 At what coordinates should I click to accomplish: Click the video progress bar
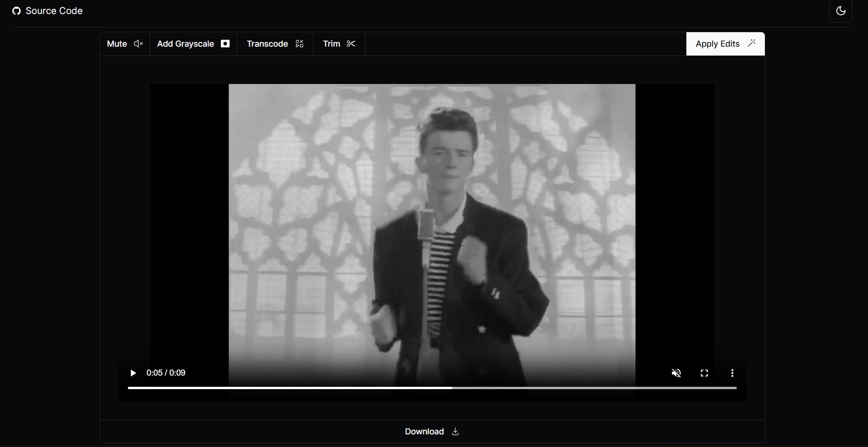(x=432, y=388)
